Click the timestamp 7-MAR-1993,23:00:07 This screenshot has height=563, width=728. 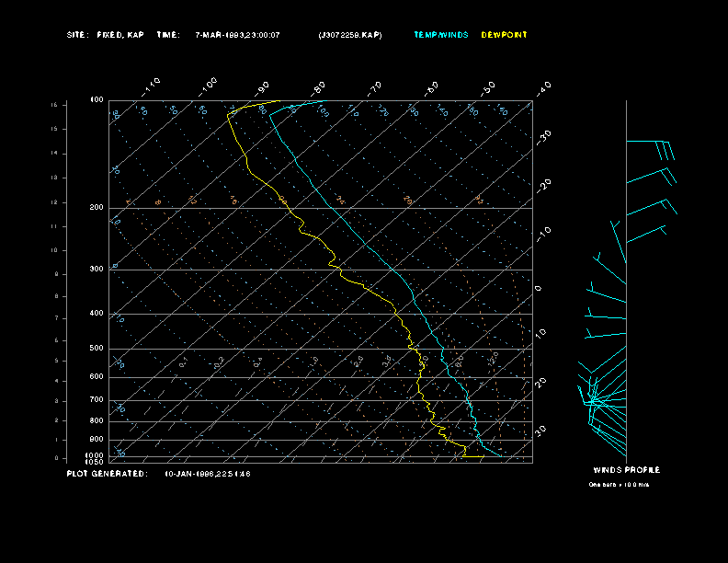pyautogui.click(x=237, y=35)
